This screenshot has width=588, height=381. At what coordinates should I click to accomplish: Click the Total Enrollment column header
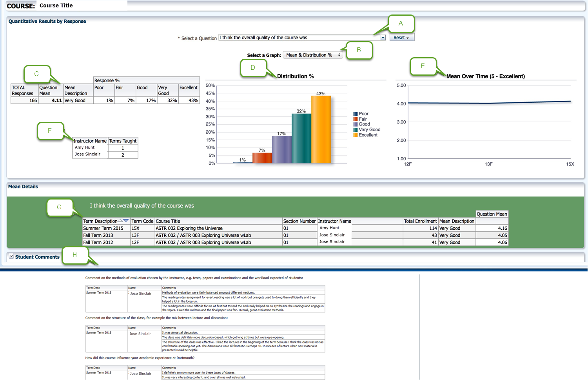[x=420, y=221]
